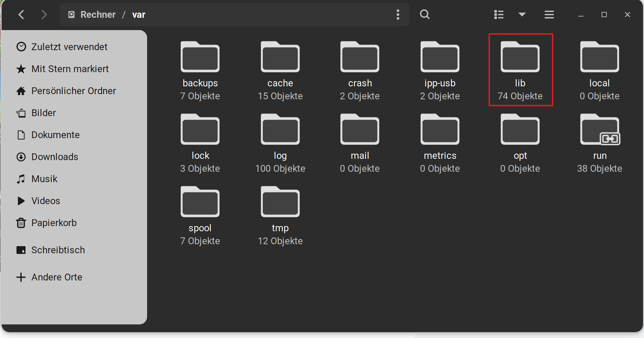Open the search magnifier icon
Viewport: 644px width, 338px height.
pos(424,15)
